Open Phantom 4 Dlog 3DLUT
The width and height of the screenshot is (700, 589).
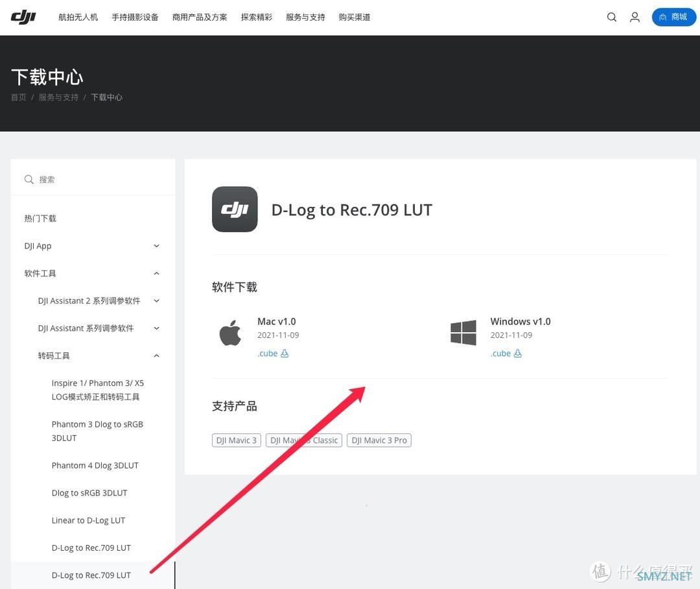coord(95,466)
